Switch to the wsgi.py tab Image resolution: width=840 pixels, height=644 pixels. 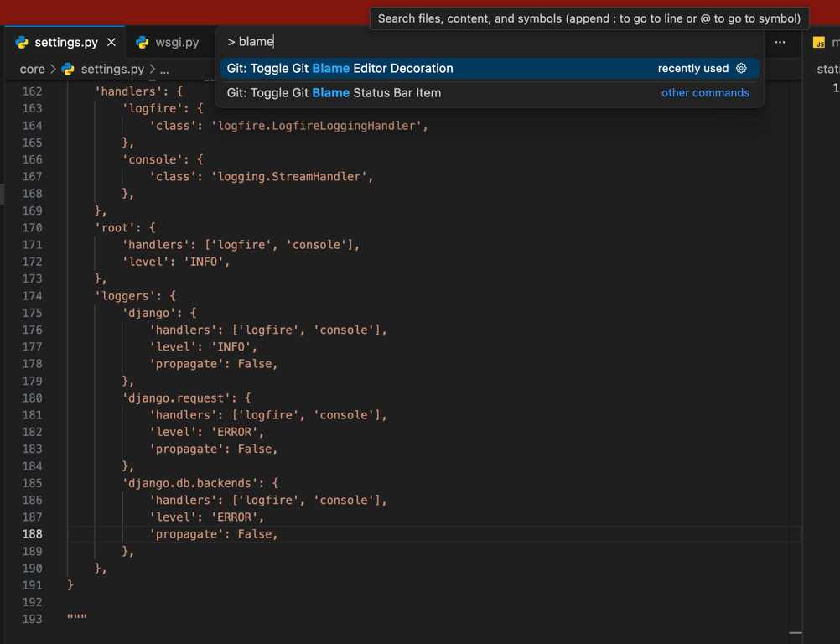(169, 42)
